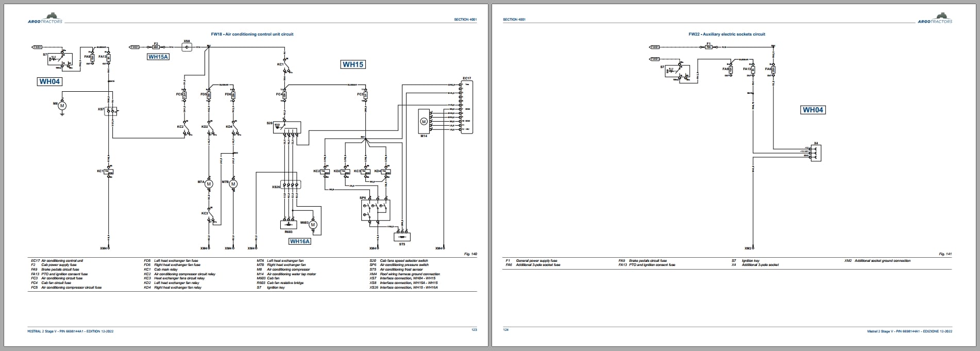Click the title 'FW18 - Air conditioning control unit circuit'
980x351 pixels.
tap(252, 34)
